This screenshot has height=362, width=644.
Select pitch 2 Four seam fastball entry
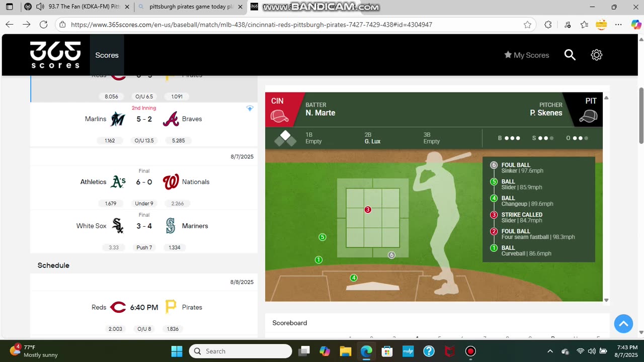pos(538,234)
